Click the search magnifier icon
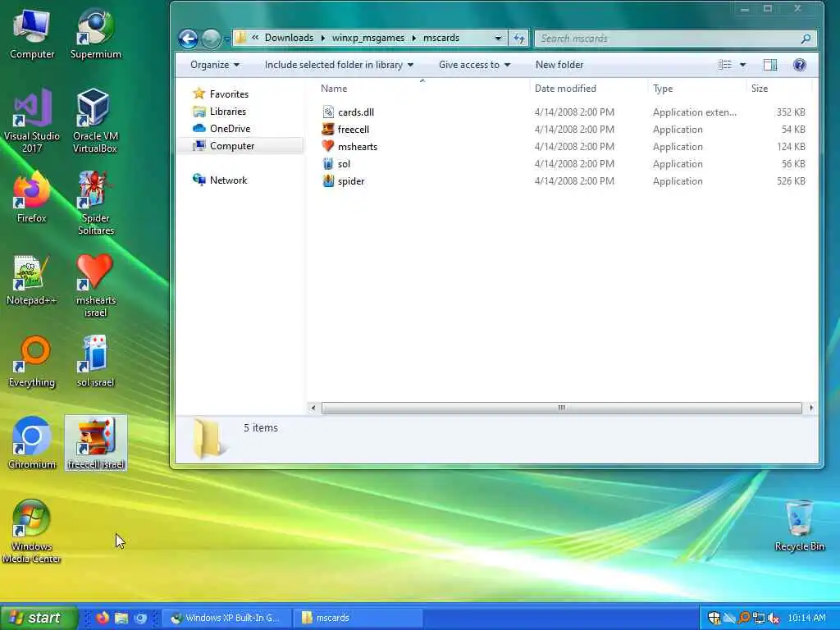840x630 pixels. (806, 39)
